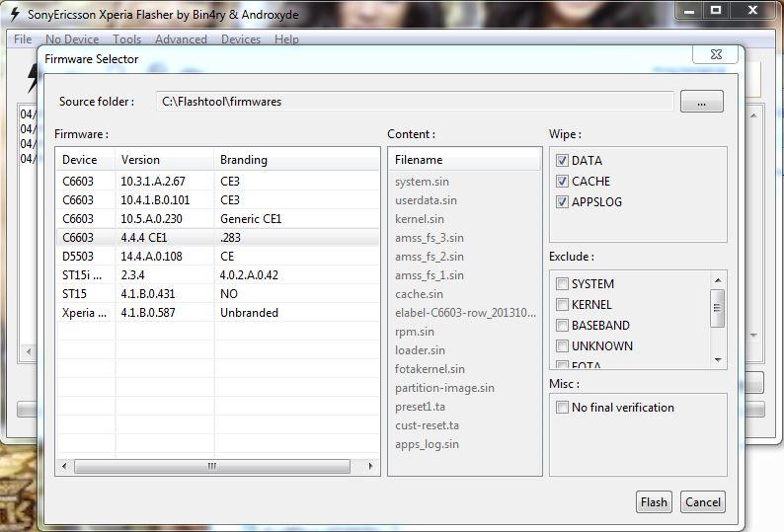Click the Cancel button
The image size is (784, 532).
point(702,502)
